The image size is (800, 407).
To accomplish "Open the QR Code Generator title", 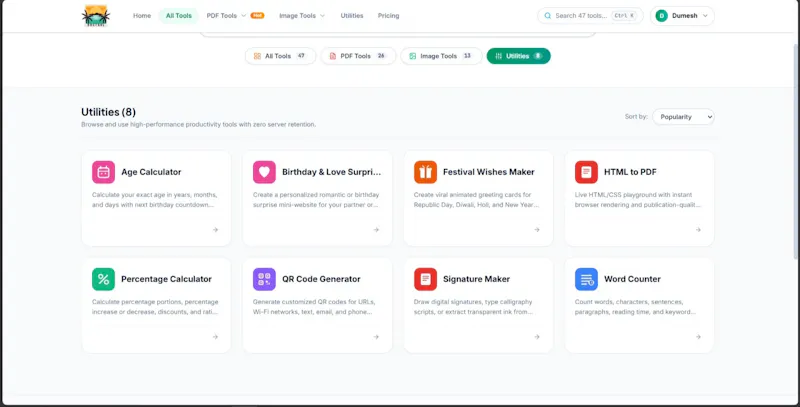I will point(321,279).
